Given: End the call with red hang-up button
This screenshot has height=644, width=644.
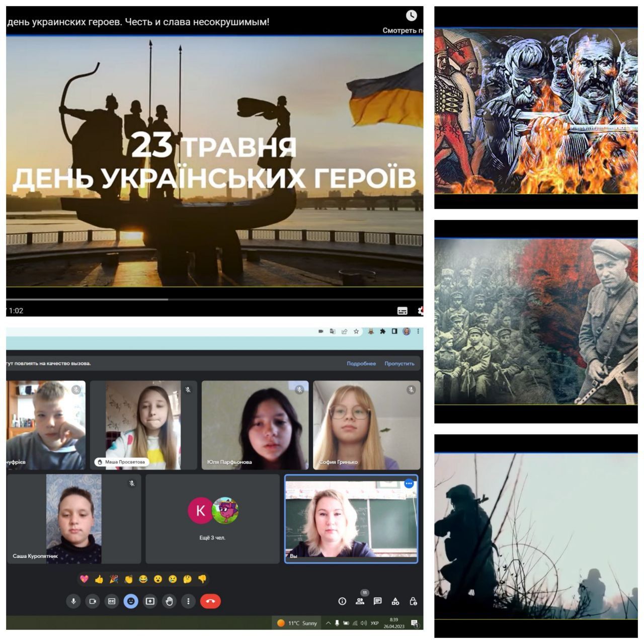Looking at the screenshot, I should (x=210, y=601).
